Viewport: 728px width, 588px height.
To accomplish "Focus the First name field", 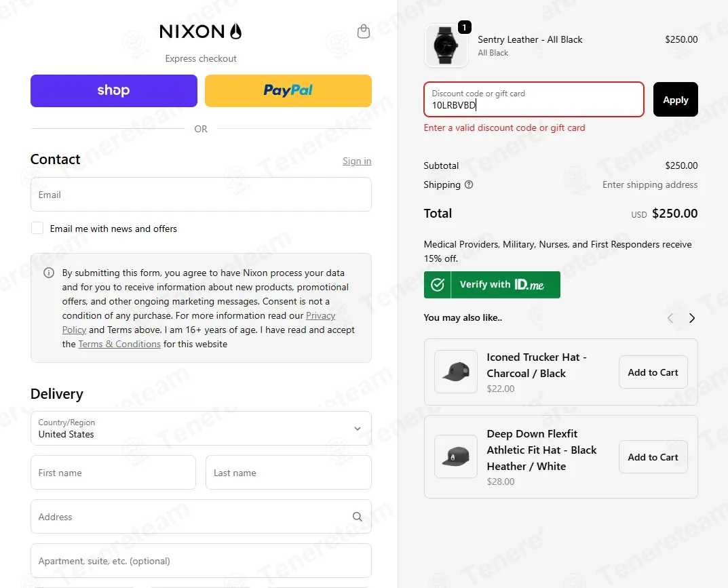I will point(113,473).
